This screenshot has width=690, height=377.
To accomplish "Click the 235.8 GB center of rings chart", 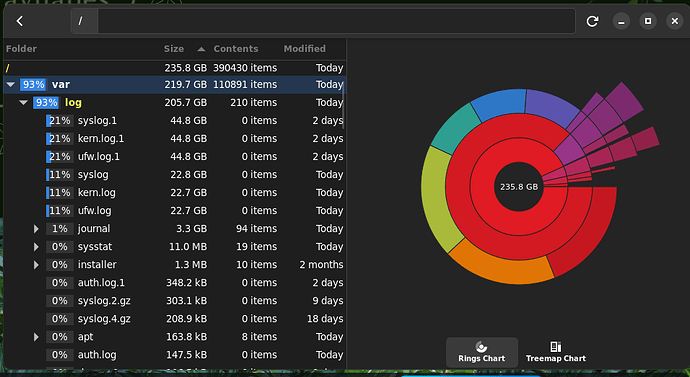I will point(519,187).
